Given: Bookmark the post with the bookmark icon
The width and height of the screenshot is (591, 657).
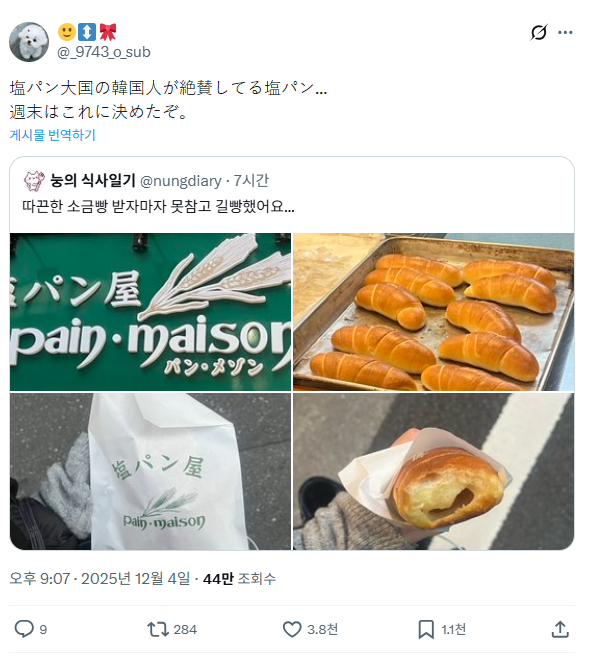Looking at the screenshot, I should [426, 629].
